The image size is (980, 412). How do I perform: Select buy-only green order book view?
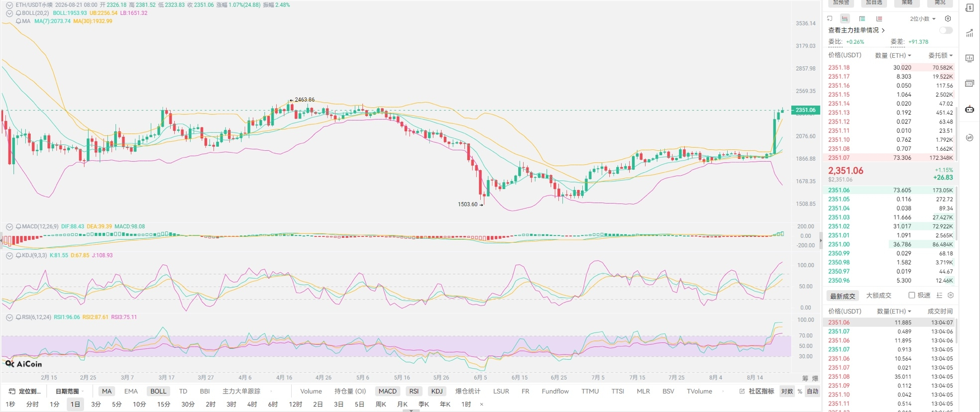(862, 18)
